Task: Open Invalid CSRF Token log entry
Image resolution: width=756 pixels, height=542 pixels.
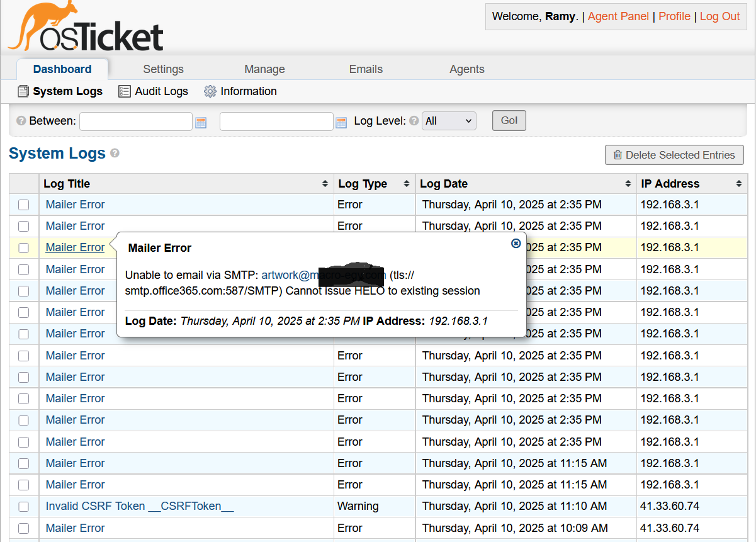Action: point(139,506)
